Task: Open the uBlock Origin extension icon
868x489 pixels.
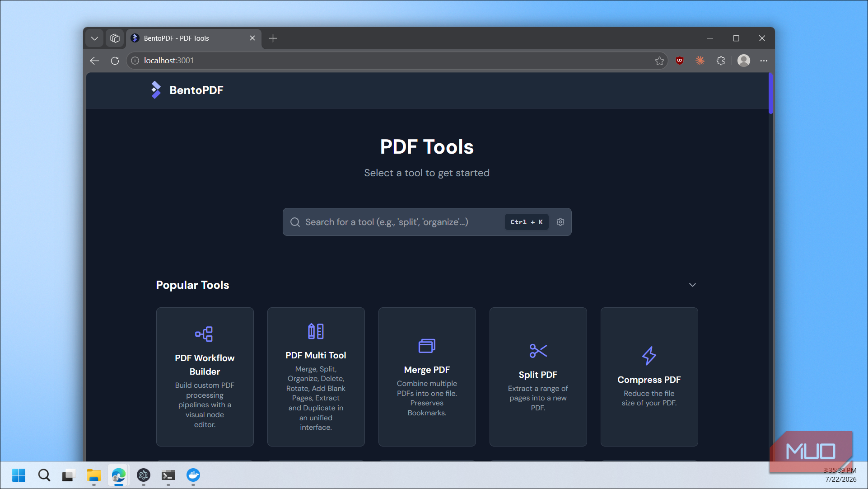Action: pyautogui.click(x=679, y=61)
